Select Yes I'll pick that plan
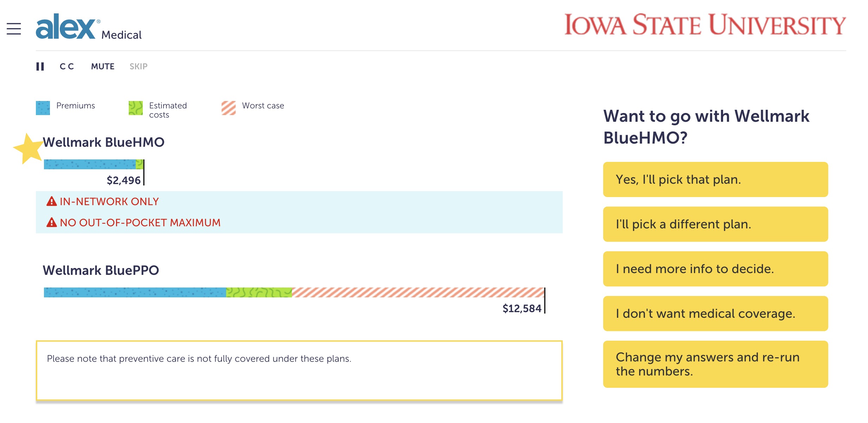 (x=715, y=179)
